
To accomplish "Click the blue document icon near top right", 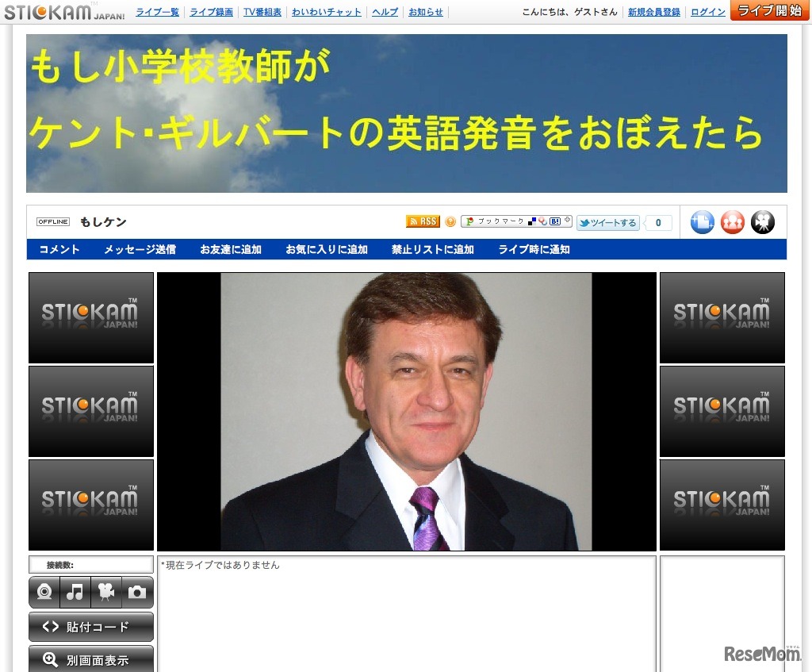I will [x=701, y=222].
